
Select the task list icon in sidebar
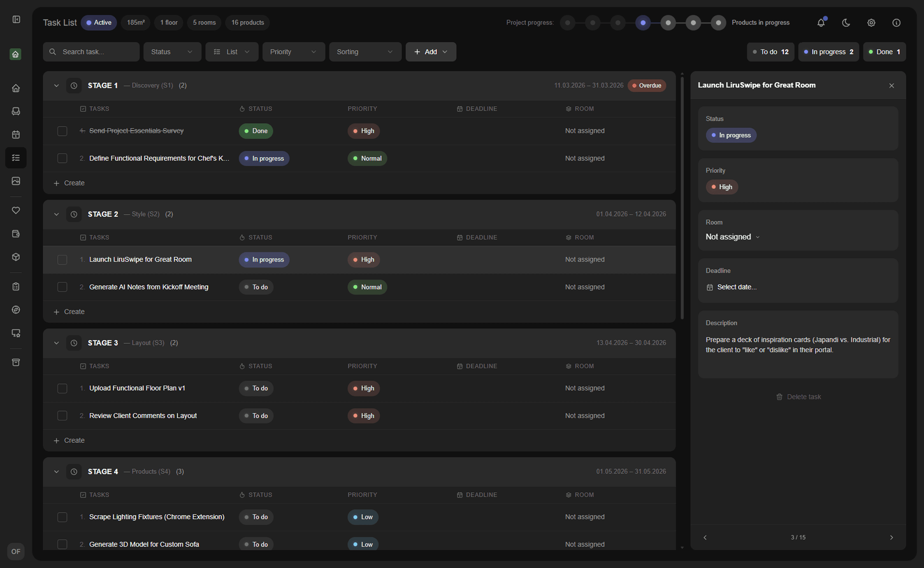pyautogui.click(x=16, y=158)
